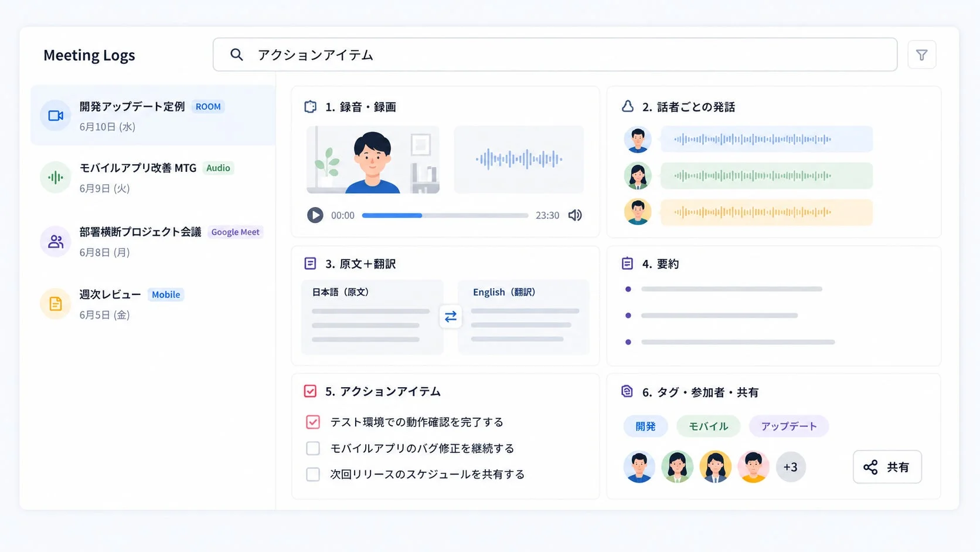980x552 pixels.
Task: Select the 開発 tag
Action: [x=645, y=426]
